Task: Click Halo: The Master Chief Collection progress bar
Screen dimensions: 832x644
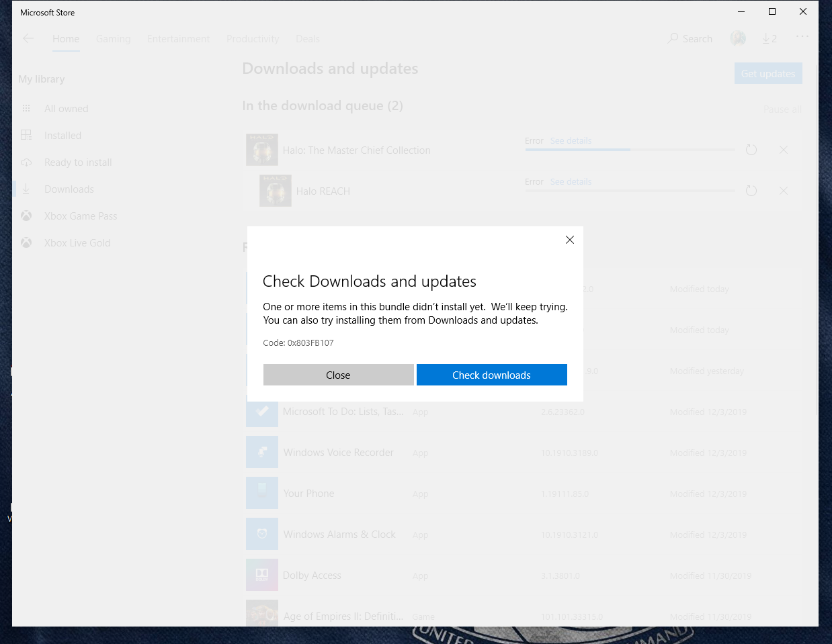Action: click(630, 150)
